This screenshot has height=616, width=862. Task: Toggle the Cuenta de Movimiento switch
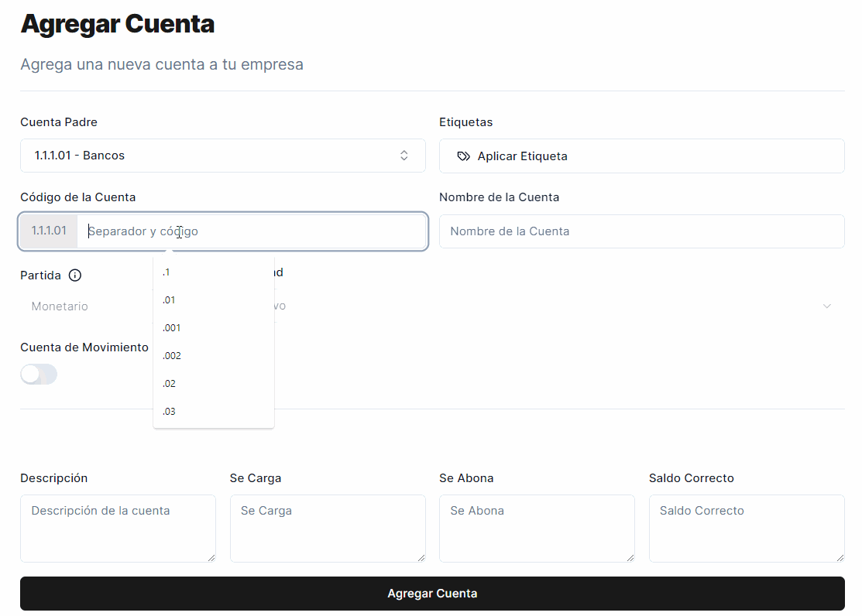tap(39, 375)
